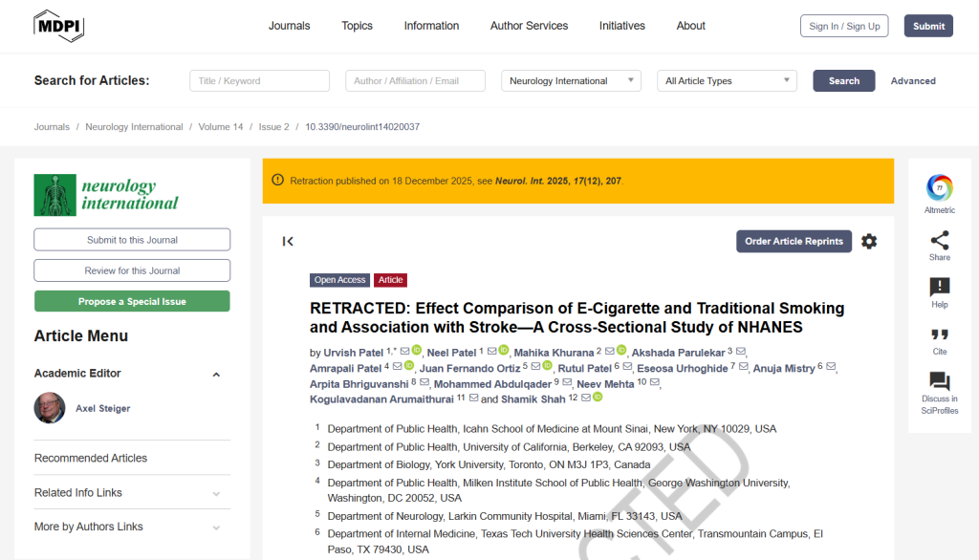Collapse sidebar using first-page arrow icon
This screenshot has width=979, height=560.
click(288, 241)
